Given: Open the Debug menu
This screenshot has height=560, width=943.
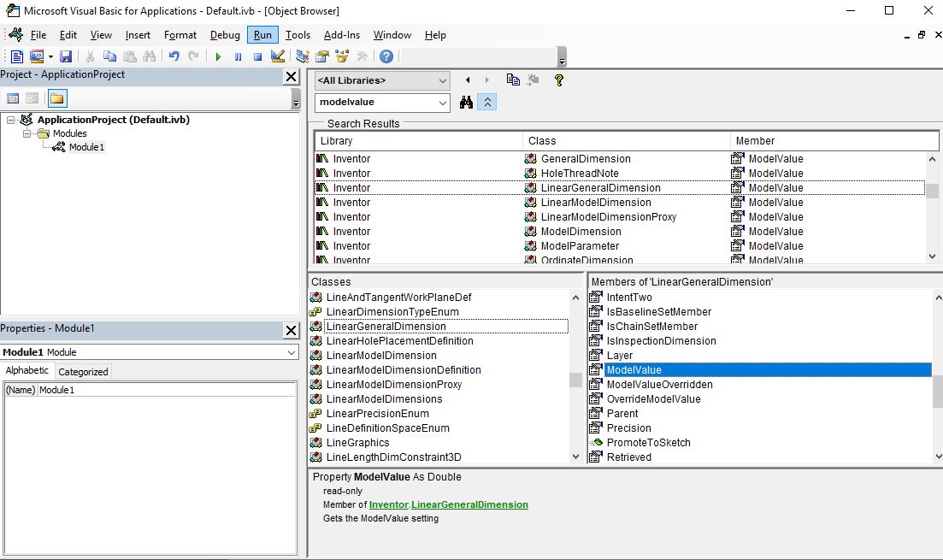Looking at the screenshot, I should click(225, 35).
